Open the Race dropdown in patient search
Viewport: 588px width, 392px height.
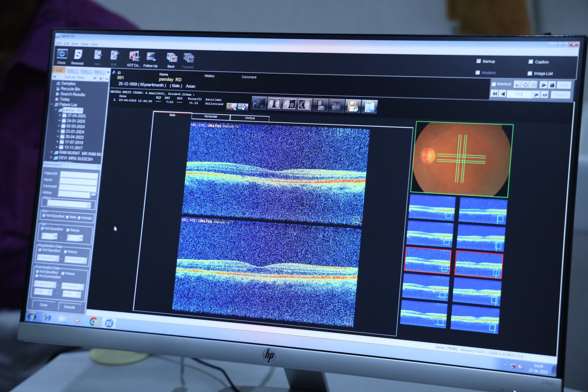88,205
